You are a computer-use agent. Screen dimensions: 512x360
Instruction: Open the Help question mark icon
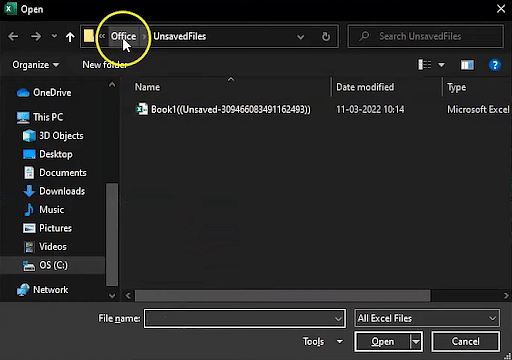[494, 65]
